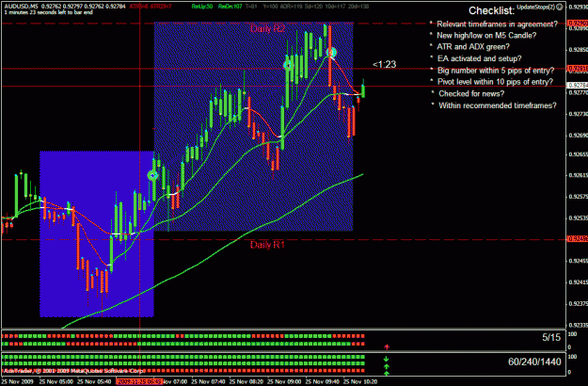588x386 pixels.
Task: Select the 'ATR and ADX green?' checklist line
Action: tap(473, 47)
